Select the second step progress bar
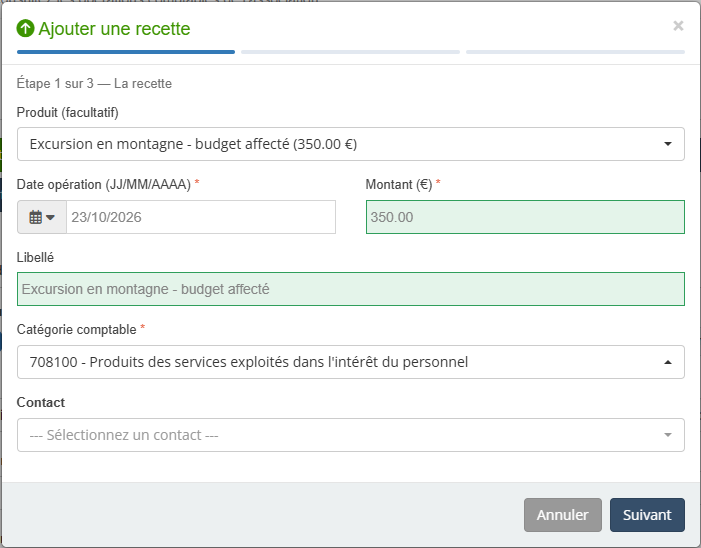 click(350, 52)
